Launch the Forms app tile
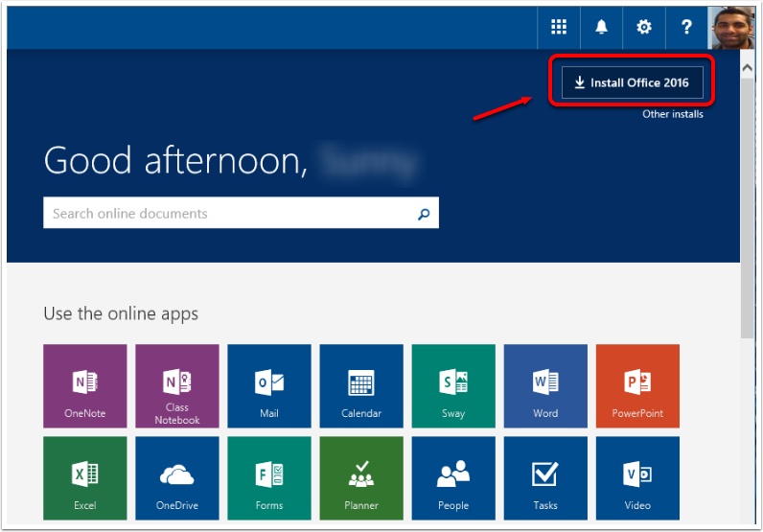This screenshot has width=763, height=532. [x=269, y=478]
